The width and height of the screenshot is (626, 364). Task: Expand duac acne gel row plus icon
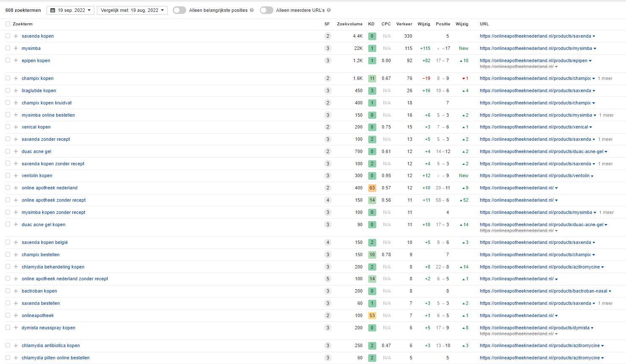point(16,152)
